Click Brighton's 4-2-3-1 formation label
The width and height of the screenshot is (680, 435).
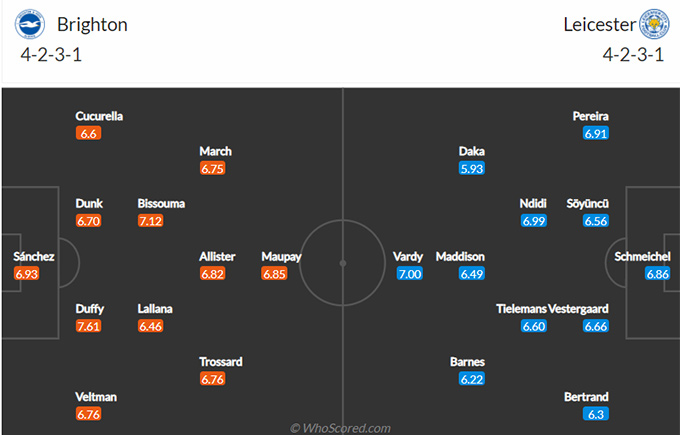click(x=51, y=55)
